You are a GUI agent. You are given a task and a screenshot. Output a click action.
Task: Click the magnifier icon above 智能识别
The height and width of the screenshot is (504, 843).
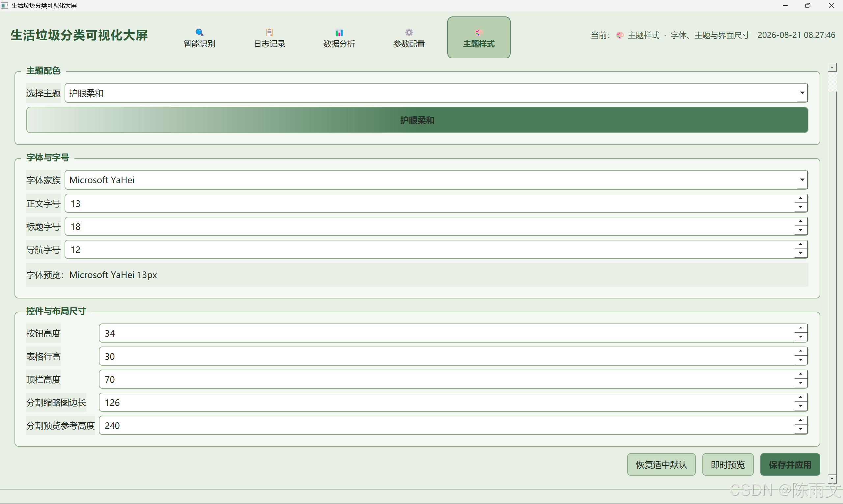pos(199,32)
